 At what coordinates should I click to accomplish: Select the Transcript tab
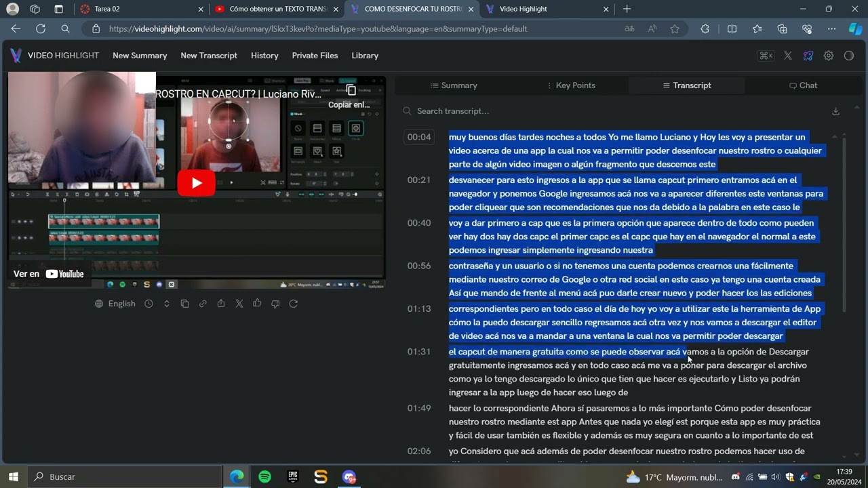686,85
